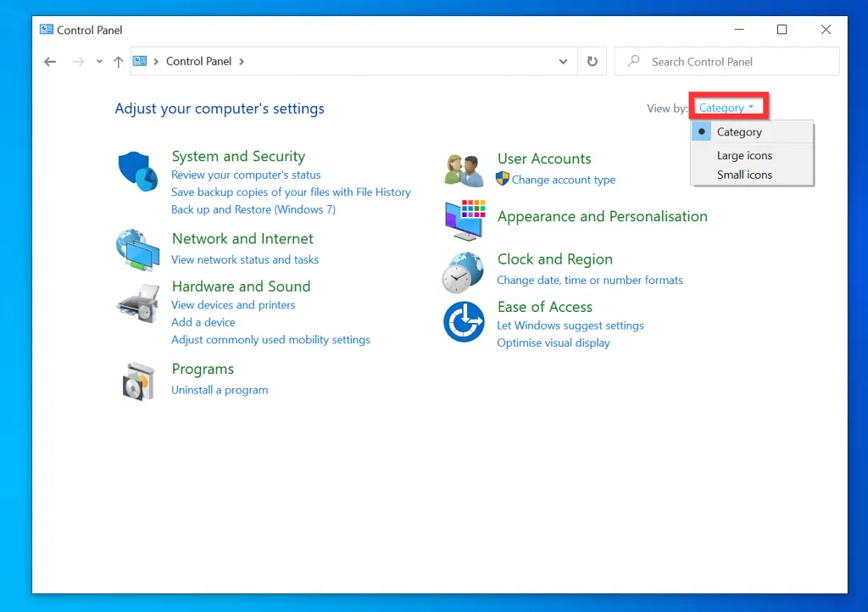This screenshot has width=868, height=612.
Task: Click the System and Security shield icon
Action: click(137, 172)
